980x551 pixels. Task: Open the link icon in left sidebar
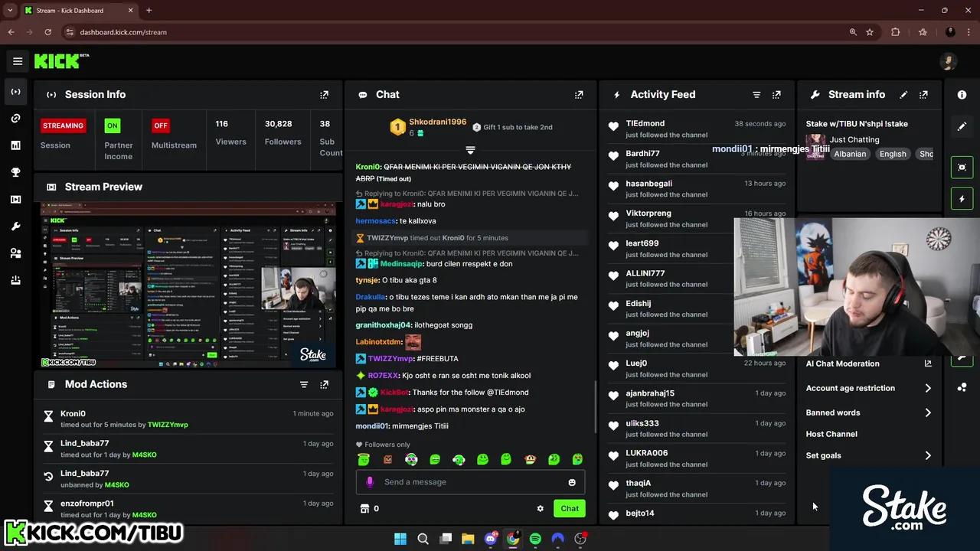[15, 119]
